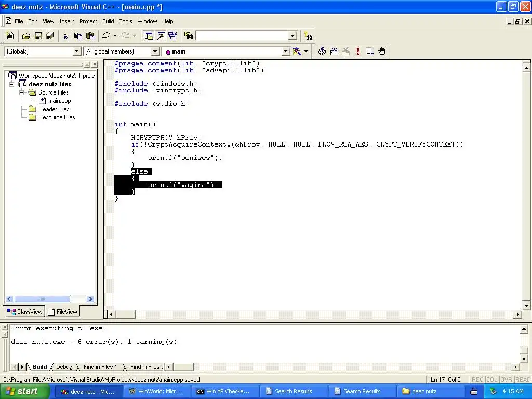Open the Help menu
The width and height of the screenshot is (532, 399).
click(x=168, y=21)
